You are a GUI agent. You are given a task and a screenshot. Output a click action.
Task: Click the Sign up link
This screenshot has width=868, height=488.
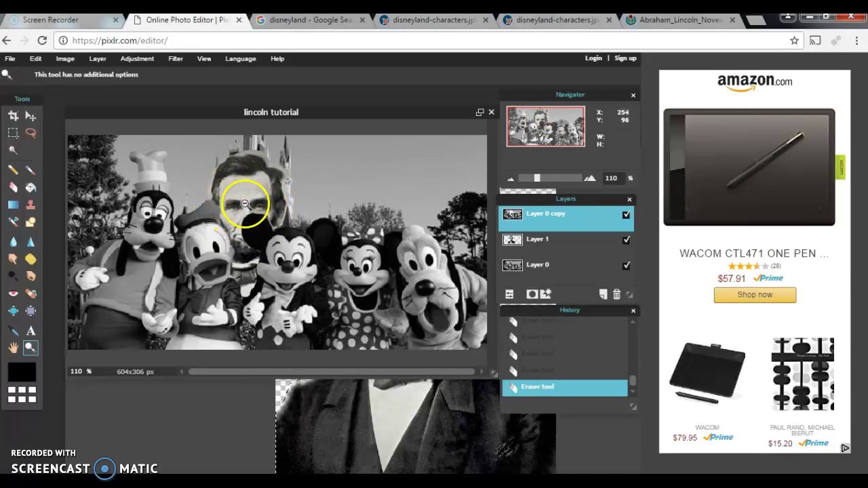[625, 58]
